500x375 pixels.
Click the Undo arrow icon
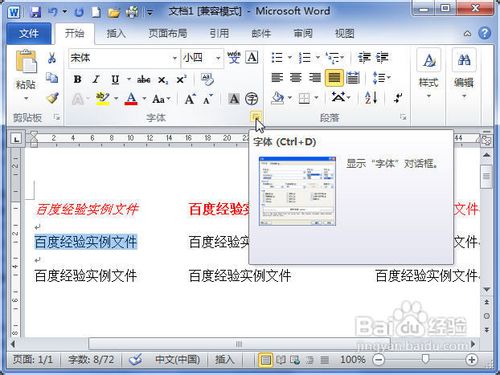(52, 12)
